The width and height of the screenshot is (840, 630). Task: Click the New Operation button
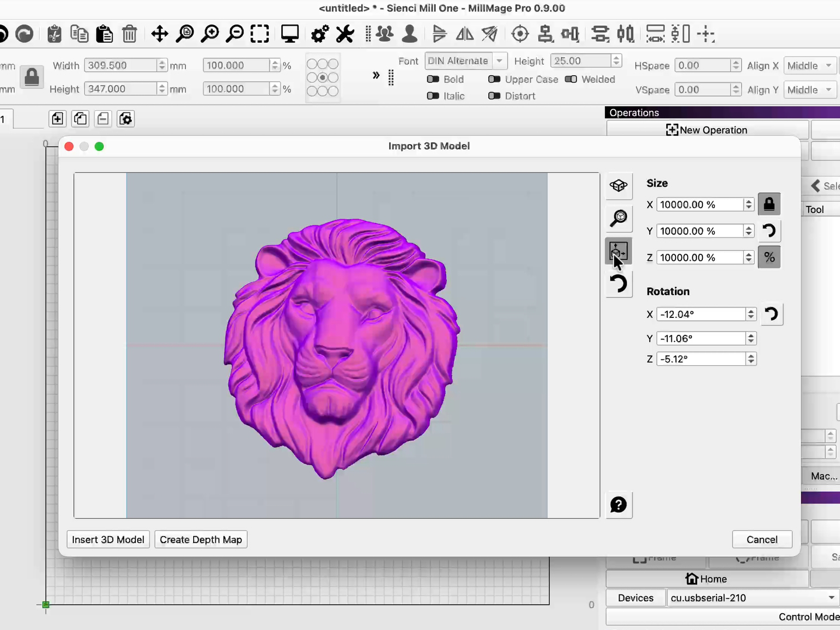click(707, 129)
